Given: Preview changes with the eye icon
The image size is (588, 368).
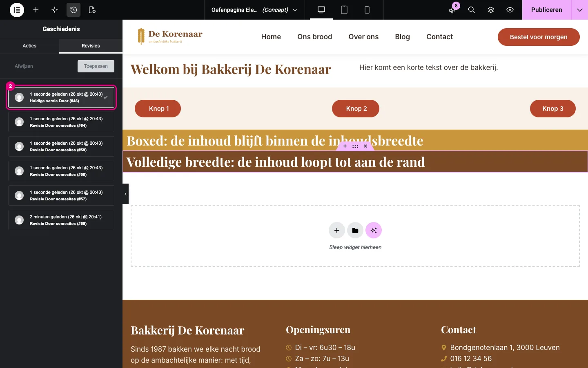Looking at the screenshot, I should click(510, 10).
